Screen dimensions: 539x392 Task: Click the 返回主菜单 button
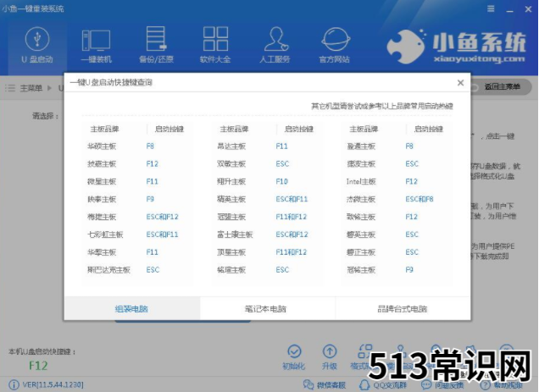click(502, 87)
